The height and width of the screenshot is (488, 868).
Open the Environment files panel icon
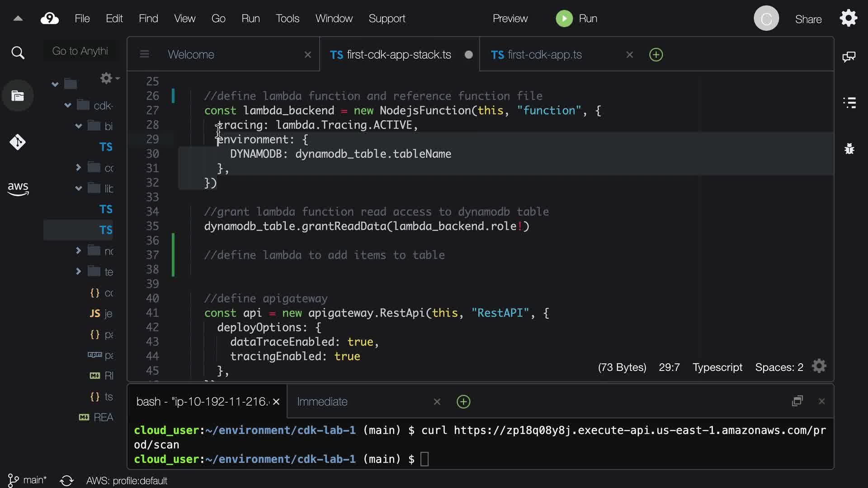click(18, 96)
